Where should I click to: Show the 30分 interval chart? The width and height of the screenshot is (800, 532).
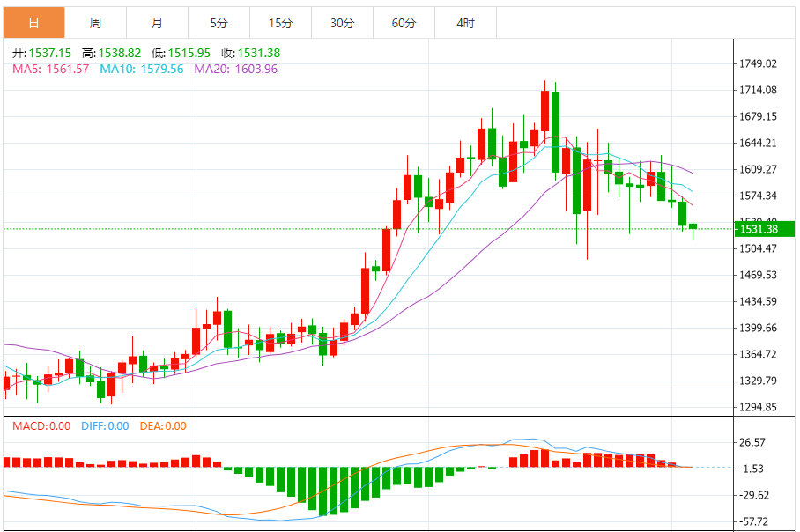342,23
